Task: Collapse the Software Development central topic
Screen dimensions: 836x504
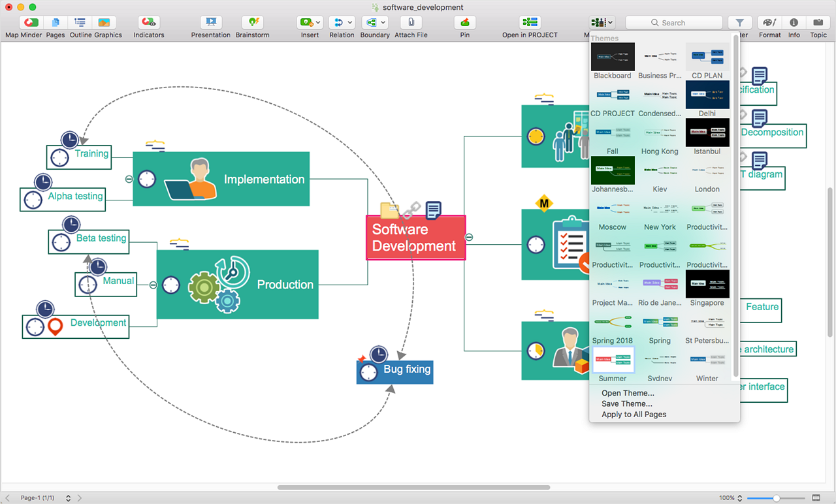Action: [468, 238]
